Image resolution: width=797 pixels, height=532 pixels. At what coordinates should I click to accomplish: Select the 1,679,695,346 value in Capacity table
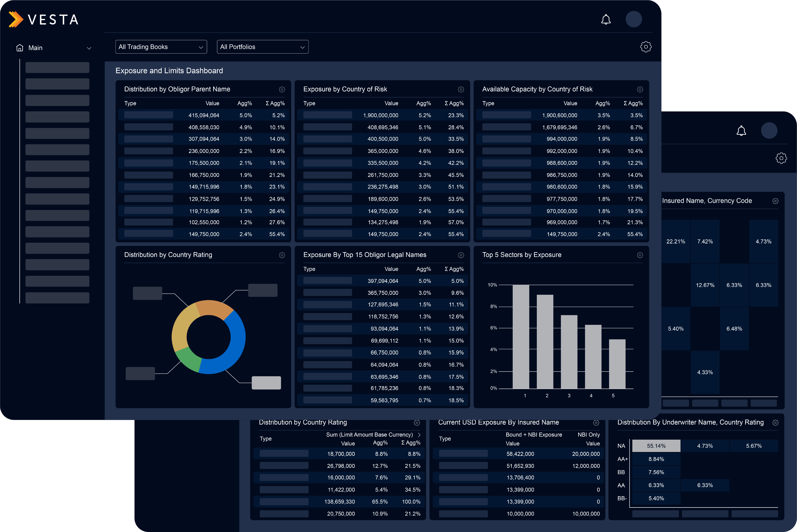559,127
